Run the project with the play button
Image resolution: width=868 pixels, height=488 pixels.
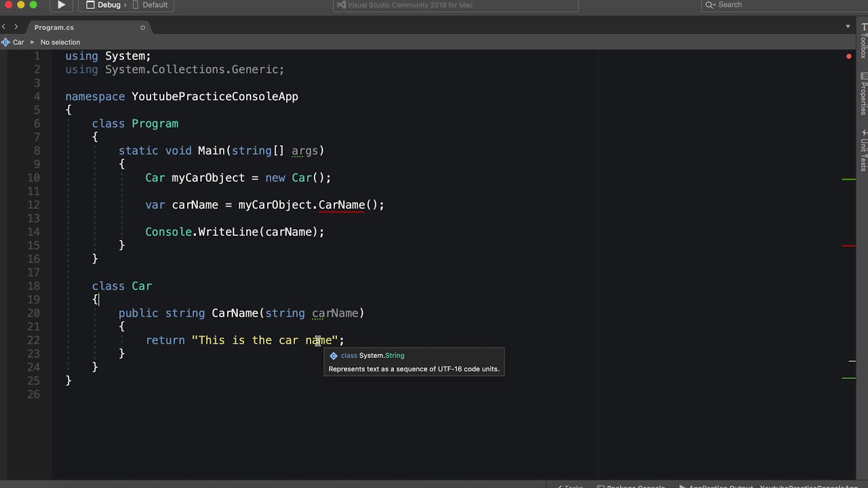(61, 5)
